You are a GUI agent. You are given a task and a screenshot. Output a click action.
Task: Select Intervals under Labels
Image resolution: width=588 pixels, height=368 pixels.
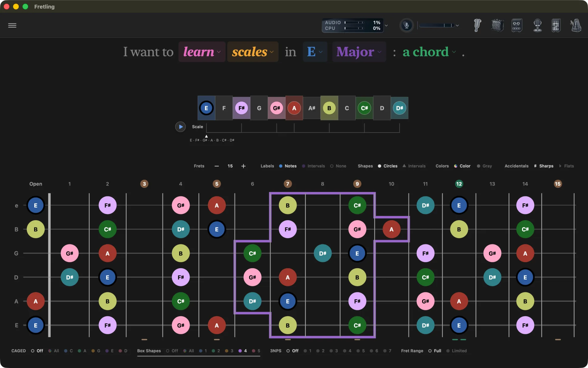[x=313, y=166]
